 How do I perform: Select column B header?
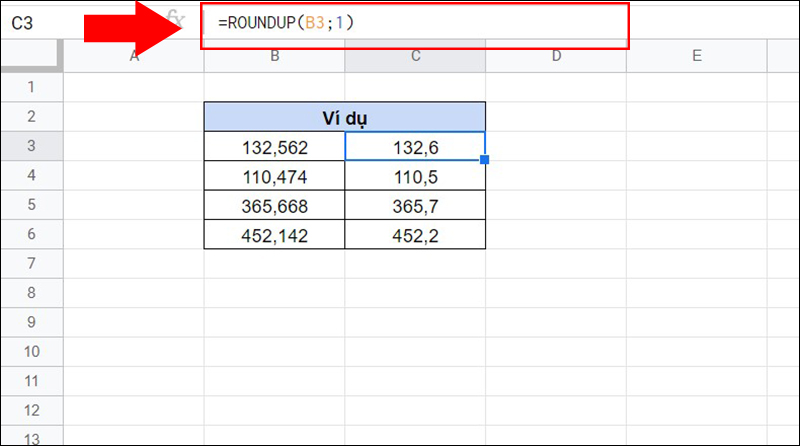pos(274,56)
